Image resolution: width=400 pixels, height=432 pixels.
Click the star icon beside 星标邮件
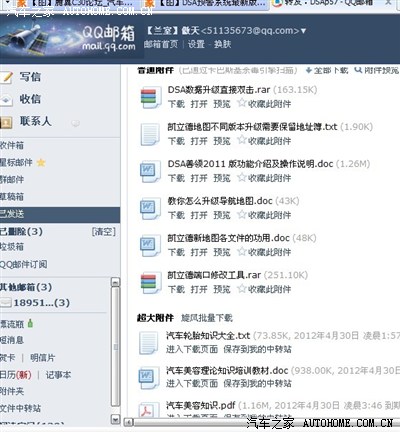pos(41,163)
